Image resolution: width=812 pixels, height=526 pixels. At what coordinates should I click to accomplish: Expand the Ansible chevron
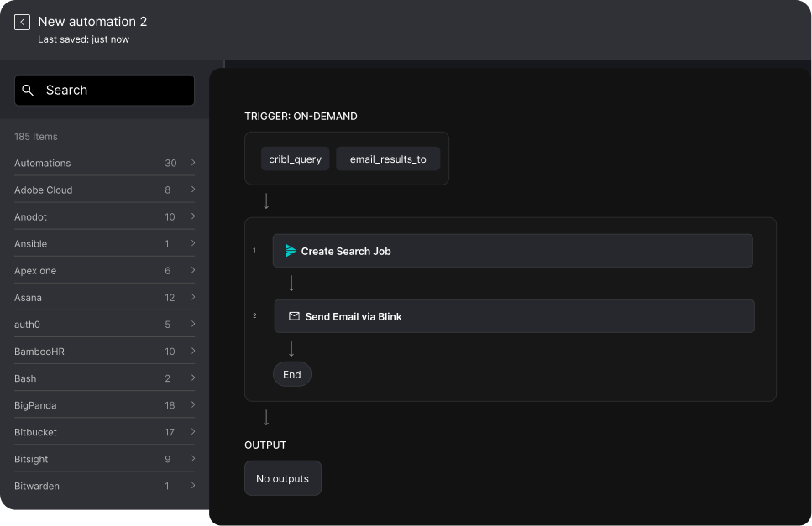coord(193,243)
